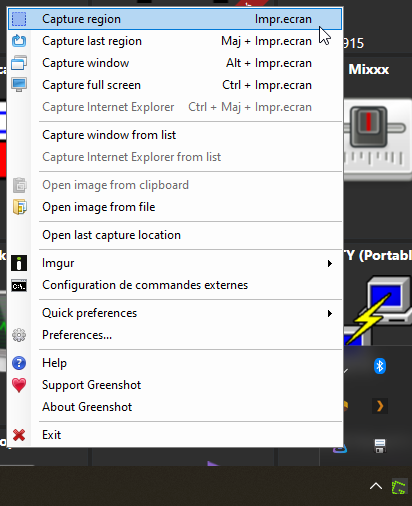Click the Open image from file folder icon

19,207
